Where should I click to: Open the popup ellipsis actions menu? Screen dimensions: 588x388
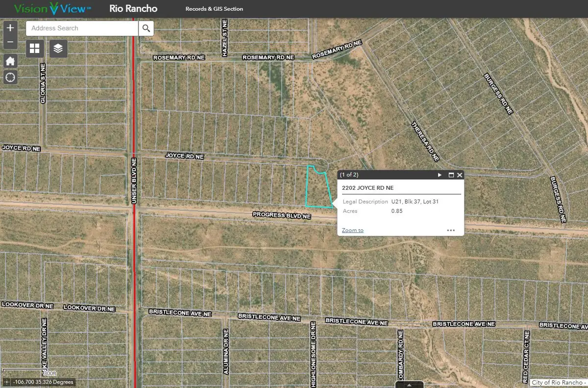(x=451, y=230)
